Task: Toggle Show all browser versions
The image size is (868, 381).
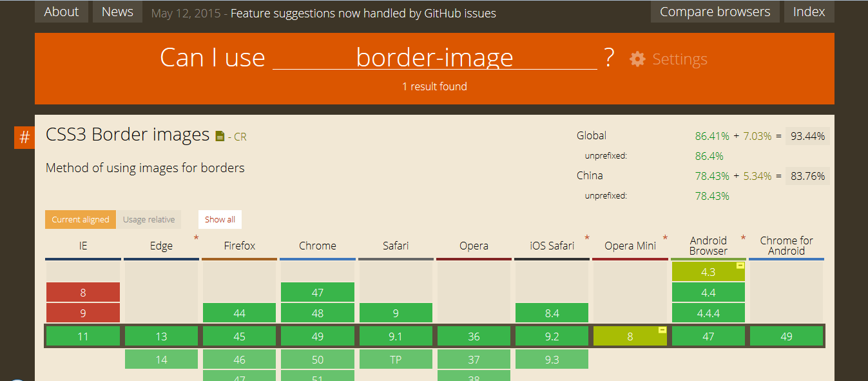Action: pyautogui.click(x=220, y=219)
